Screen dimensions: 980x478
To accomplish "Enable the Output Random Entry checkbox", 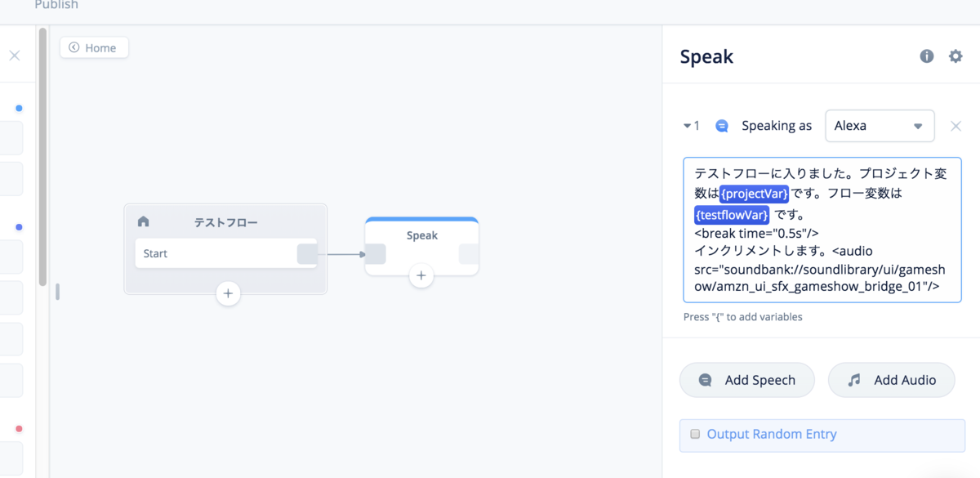I will pos(695,434).
